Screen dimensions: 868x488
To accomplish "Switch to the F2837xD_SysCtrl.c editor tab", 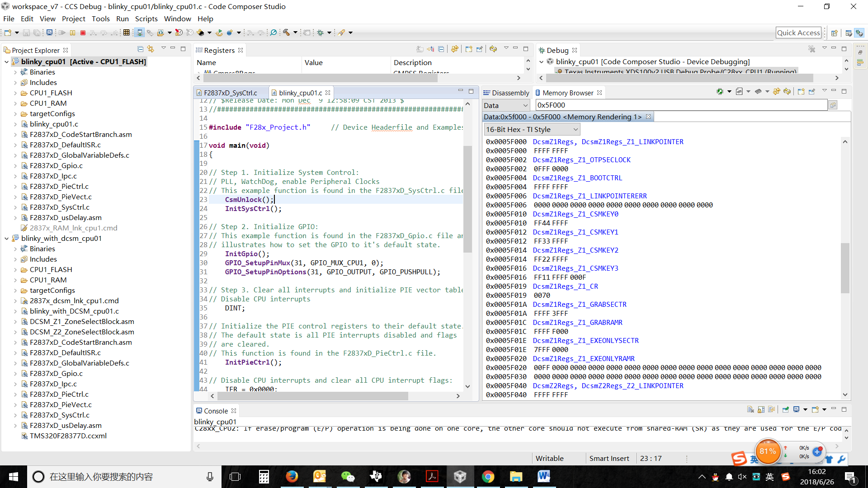I will click(x=230, y=93).
